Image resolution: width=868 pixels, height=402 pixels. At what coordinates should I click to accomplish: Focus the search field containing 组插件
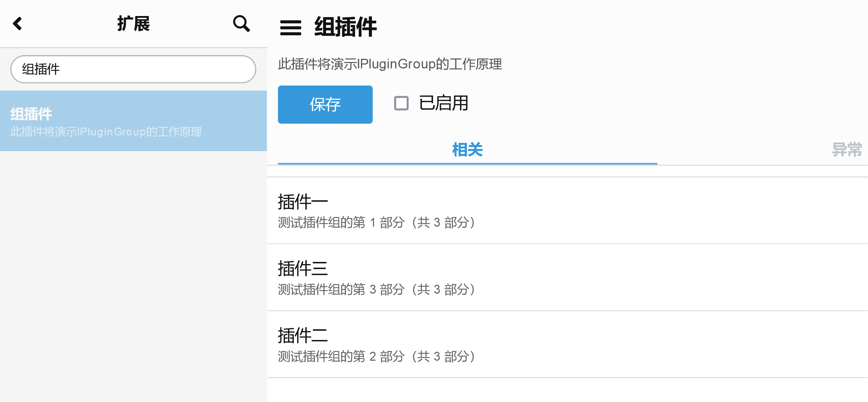click(133, 69)
